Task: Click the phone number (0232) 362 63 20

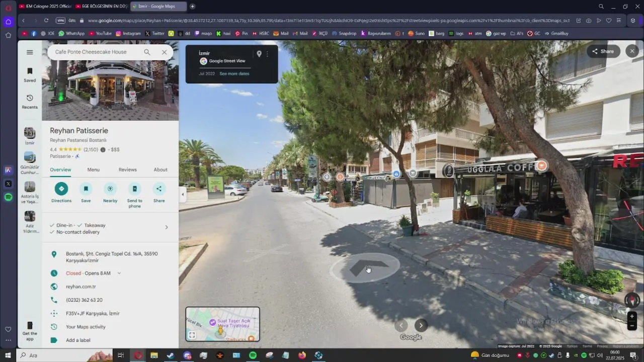Action: point(84,300)
